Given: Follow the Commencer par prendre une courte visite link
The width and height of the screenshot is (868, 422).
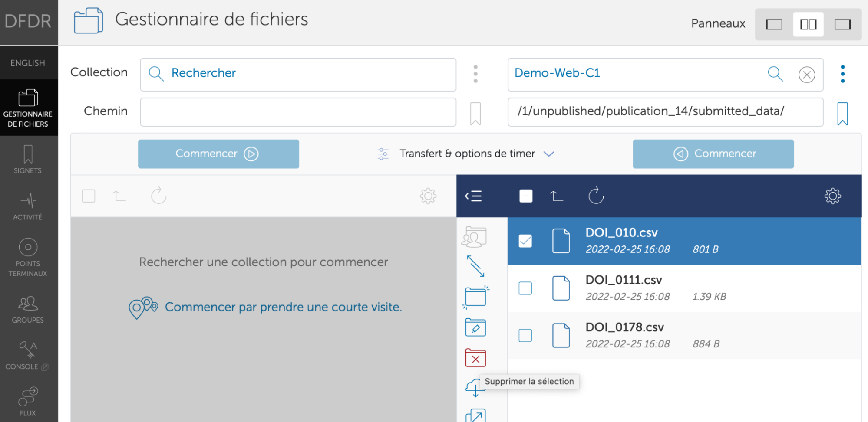Looking at the screenshot, I should tap(283, 307).
